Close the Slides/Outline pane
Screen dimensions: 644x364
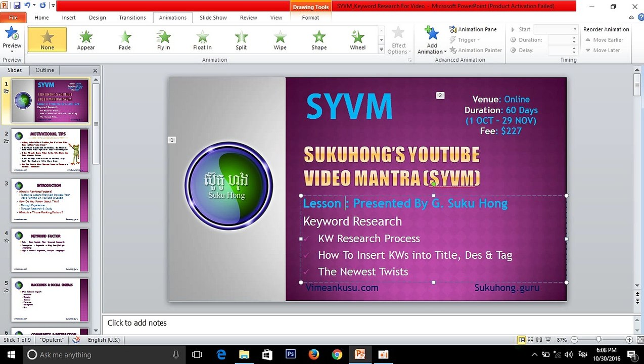click(x=95, y=70)
